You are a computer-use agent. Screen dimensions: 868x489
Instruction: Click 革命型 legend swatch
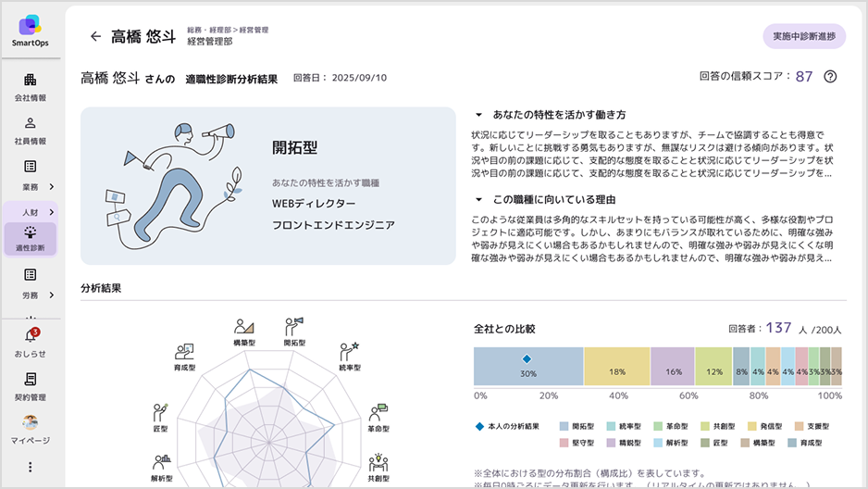tap(658, 426)
